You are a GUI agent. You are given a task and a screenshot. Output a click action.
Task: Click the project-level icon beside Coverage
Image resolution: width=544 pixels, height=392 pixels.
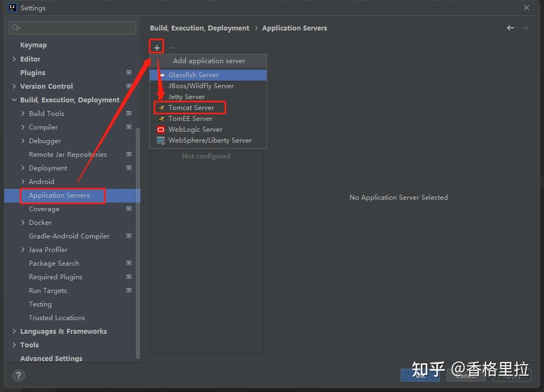tap(129, 209)
